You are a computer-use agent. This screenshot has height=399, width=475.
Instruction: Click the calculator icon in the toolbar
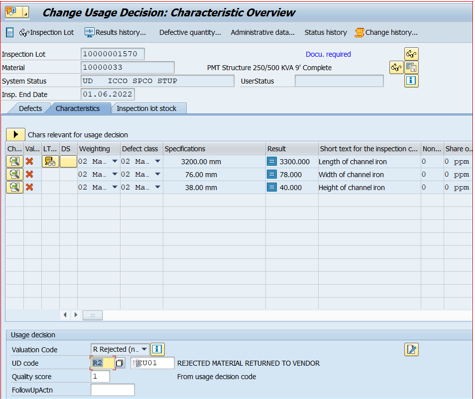[10, 32]
